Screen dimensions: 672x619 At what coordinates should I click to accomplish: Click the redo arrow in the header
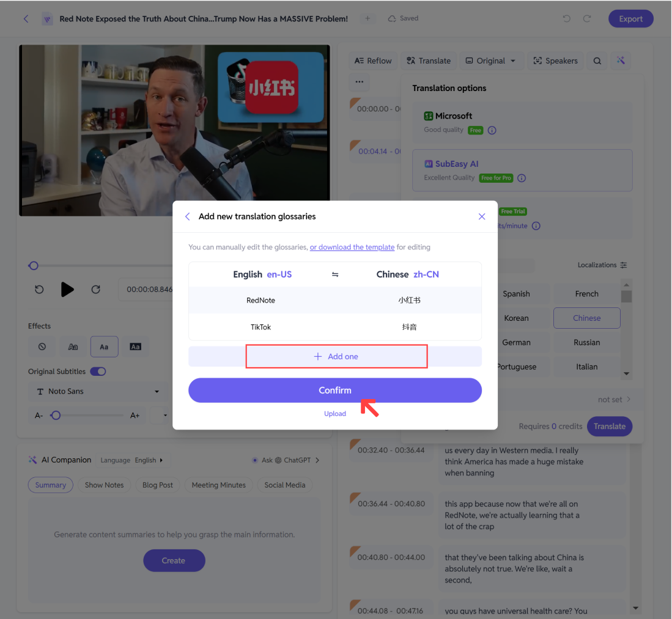[587, 18]
